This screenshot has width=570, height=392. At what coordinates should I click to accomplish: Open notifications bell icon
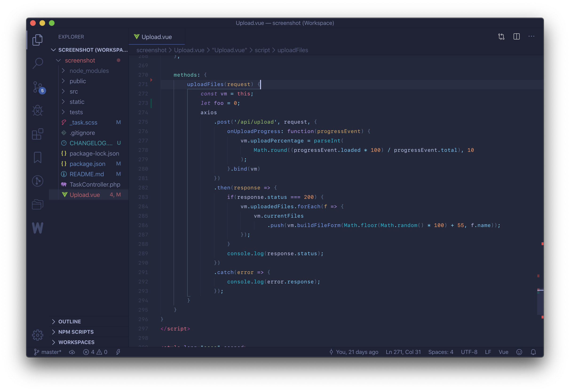pos(533,352)
